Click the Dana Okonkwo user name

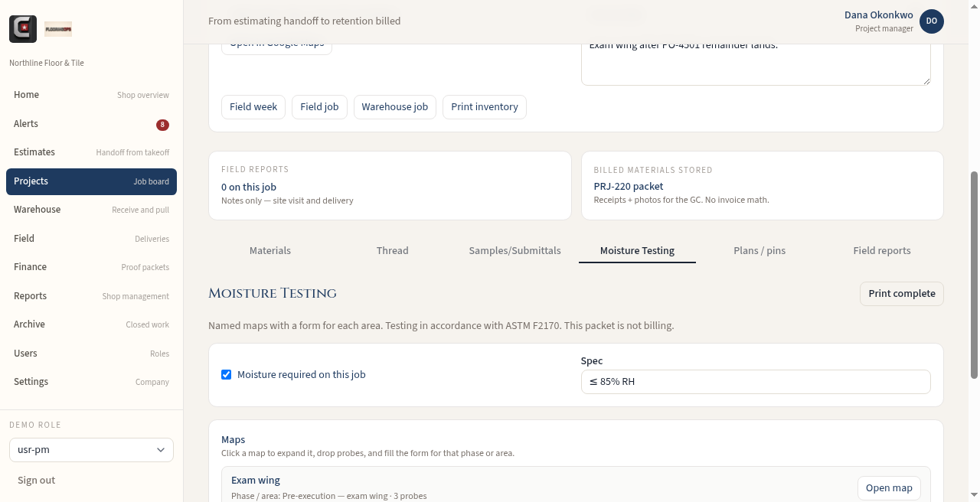[x=878, y=15]
